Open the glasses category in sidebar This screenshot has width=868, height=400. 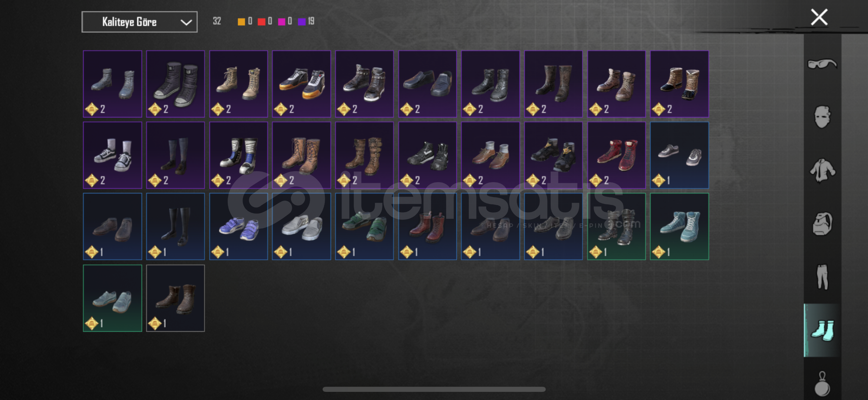pos(822,64)
